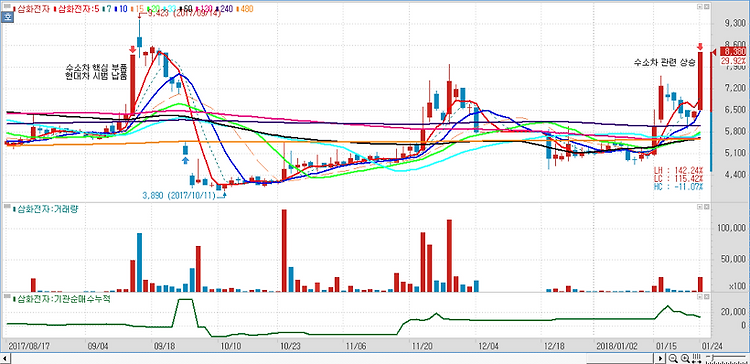
Task: Click the horizontal scrollbar track
Action: (x=332, y=359)
